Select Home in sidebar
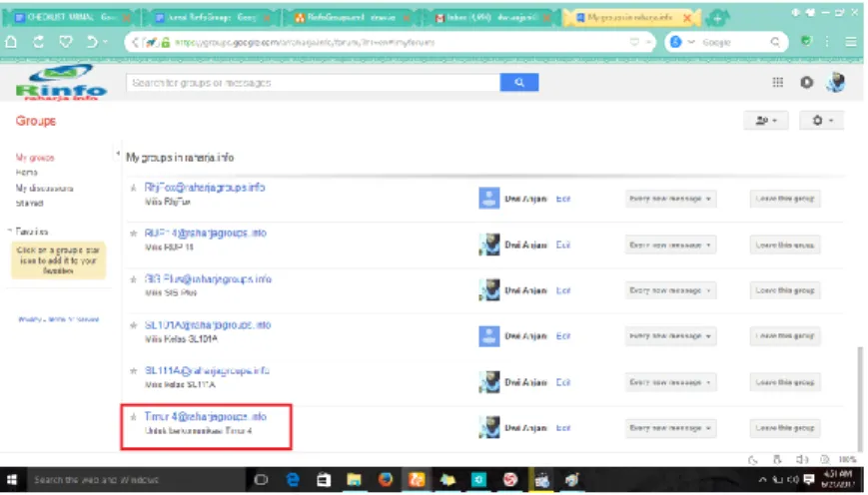 click(x=27, y=173)
